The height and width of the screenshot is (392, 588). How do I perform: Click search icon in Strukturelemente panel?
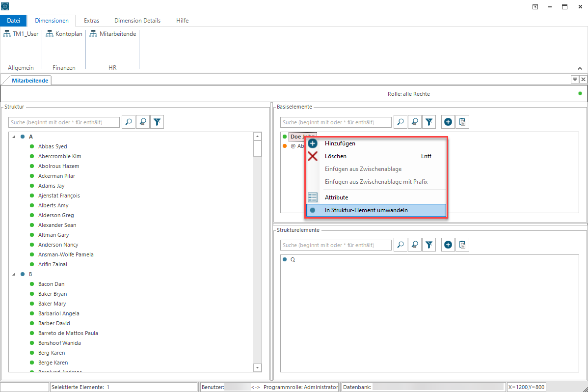401,245
